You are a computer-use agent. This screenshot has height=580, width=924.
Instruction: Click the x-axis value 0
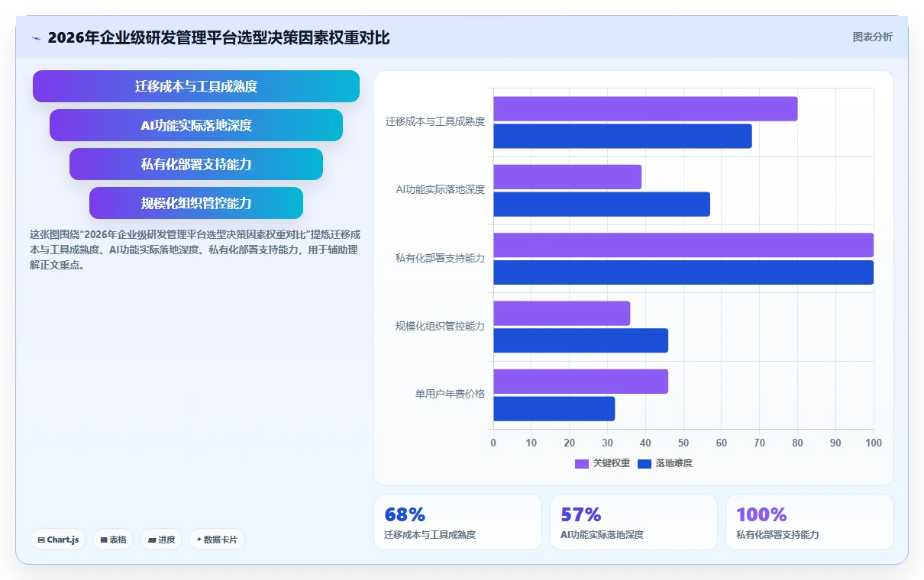tap(493, 443)
